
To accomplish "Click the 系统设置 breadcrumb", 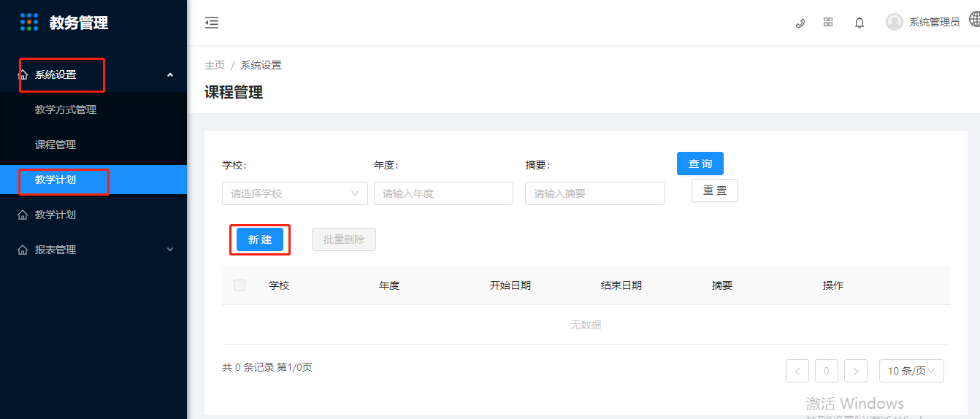I will click(261, 65).
